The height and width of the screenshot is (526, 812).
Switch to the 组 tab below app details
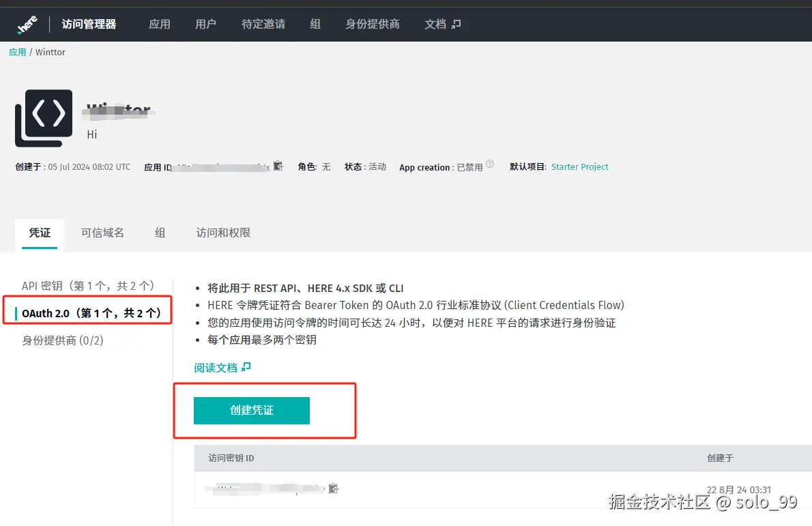(160, 233)
